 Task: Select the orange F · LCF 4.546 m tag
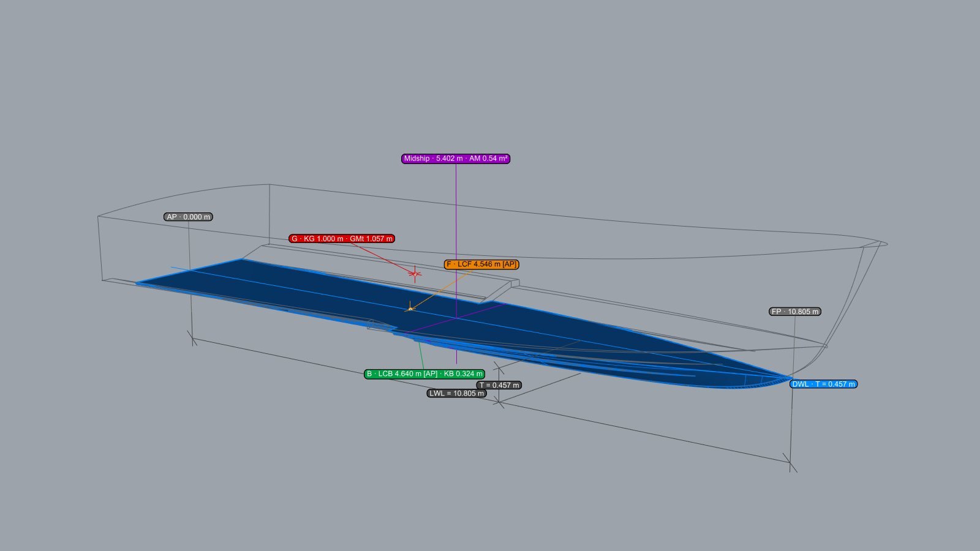(481, 264)
